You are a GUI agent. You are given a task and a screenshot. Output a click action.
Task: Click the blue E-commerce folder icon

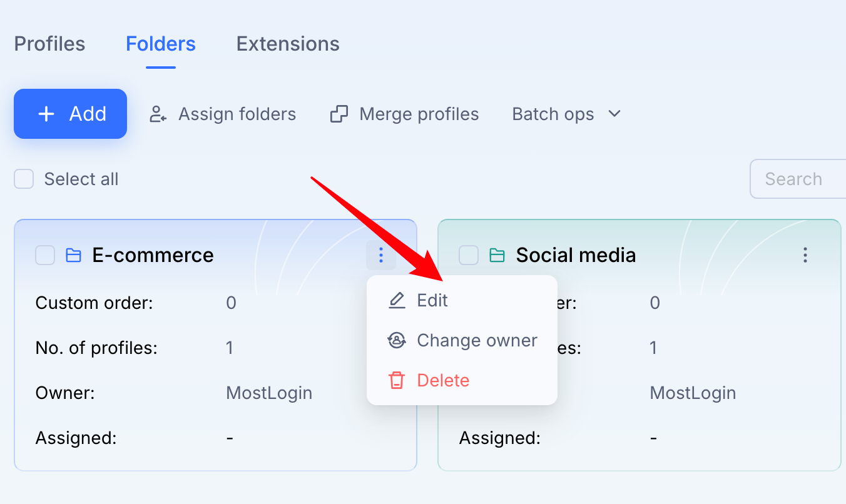pos(74,255)
